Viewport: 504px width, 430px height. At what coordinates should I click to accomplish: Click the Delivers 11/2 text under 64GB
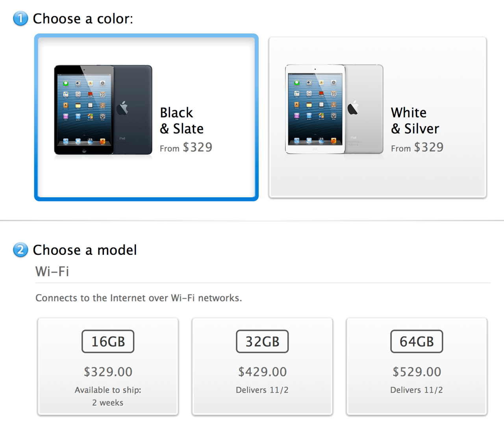point(416,390)
